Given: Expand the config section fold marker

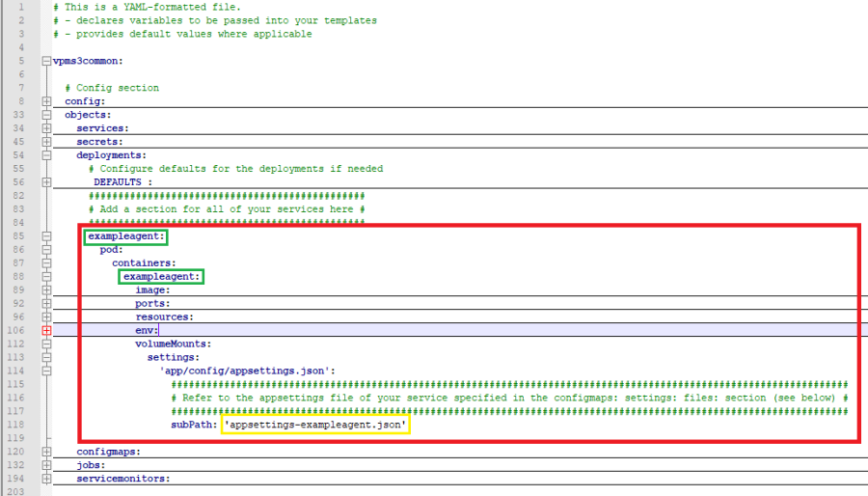Looking at the screenshot, I should point(45,101).
